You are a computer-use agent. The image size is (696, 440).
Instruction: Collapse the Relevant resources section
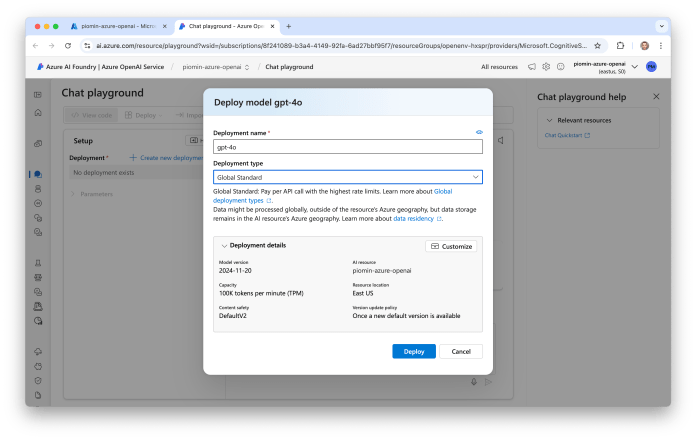(x=548, y=119)
